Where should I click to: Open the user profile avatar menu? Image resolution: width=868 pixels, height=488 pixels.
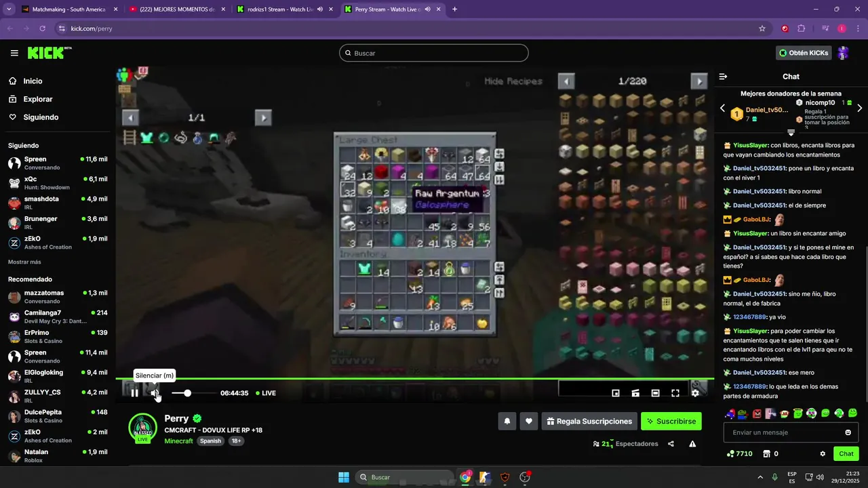(844, 53)
